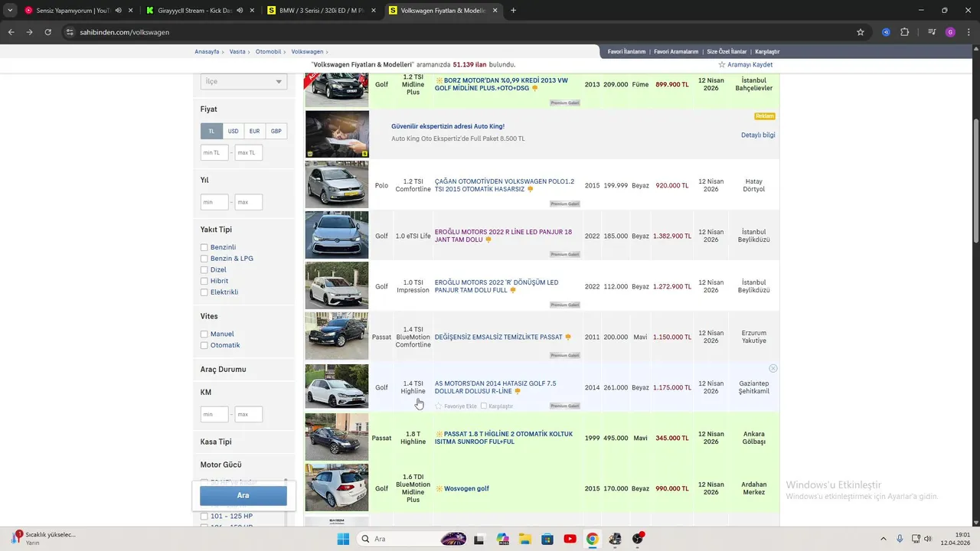Viewport: 980px width, 551px height.
Task: Open thumbnail of the 1999 Passat listing
Action: click(x=337, y=437)
